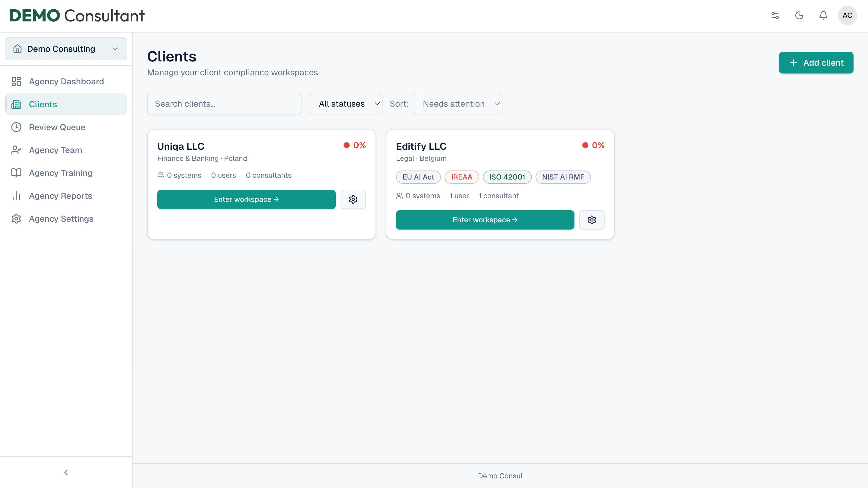This screenshot has height=488, width=868.
Task: Open Agency Training
Action: click(66, 173)
